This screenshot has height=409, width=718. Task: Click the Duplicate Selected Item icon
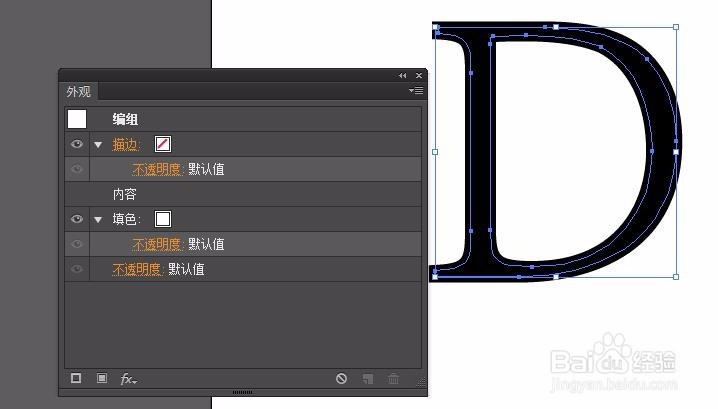click(368, 379)
